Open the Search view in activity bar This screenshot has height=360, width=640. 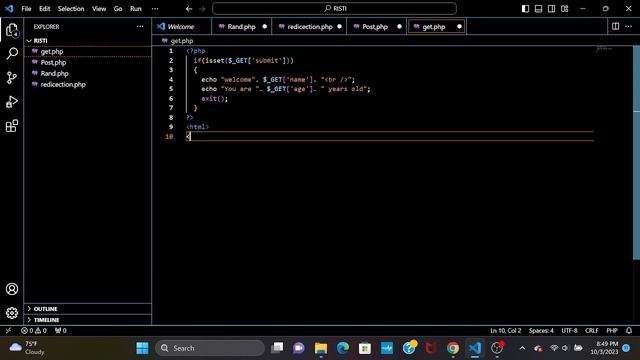point(12,53)
